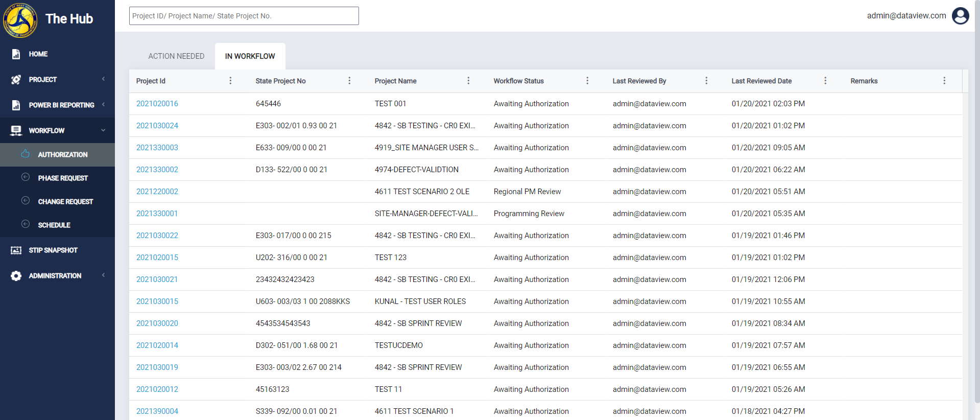Open project 2021030021 link
This screenshot has height=420, width=980.
point(157,279)
